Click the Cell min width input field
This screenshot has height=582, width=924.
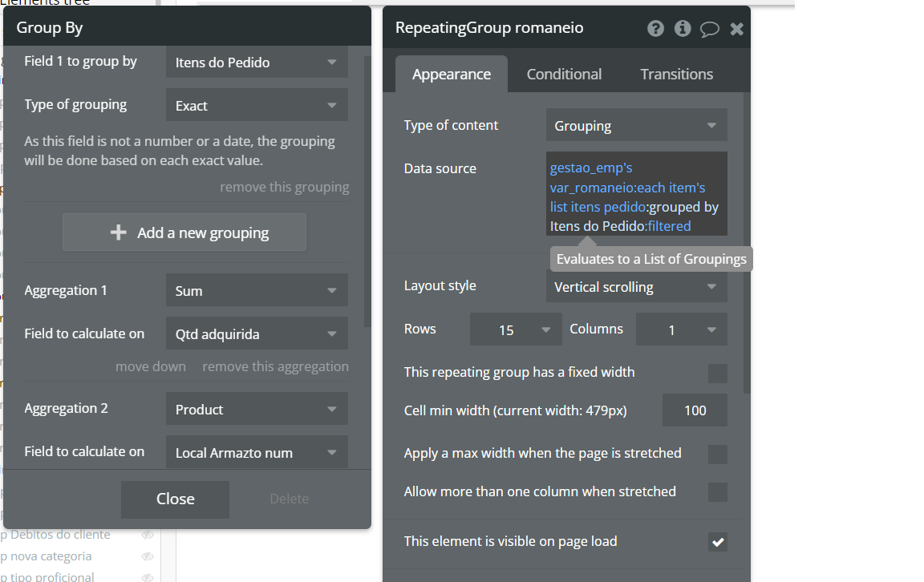coord(695,410)
